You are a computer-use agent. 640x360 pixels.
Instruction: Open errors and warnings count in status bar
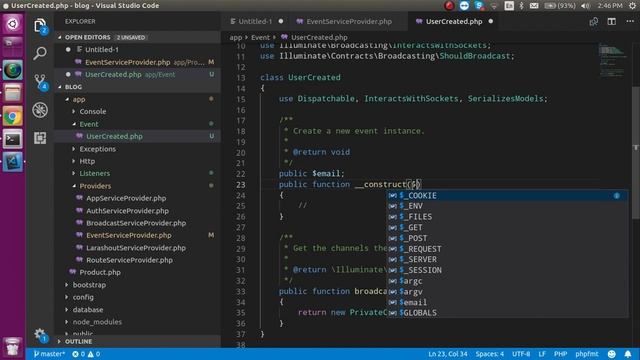click(86, 354)
